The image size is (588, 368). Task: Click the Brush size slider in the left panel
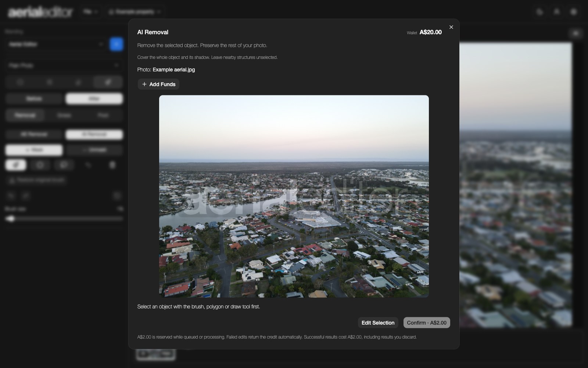[x=64, y=219]
